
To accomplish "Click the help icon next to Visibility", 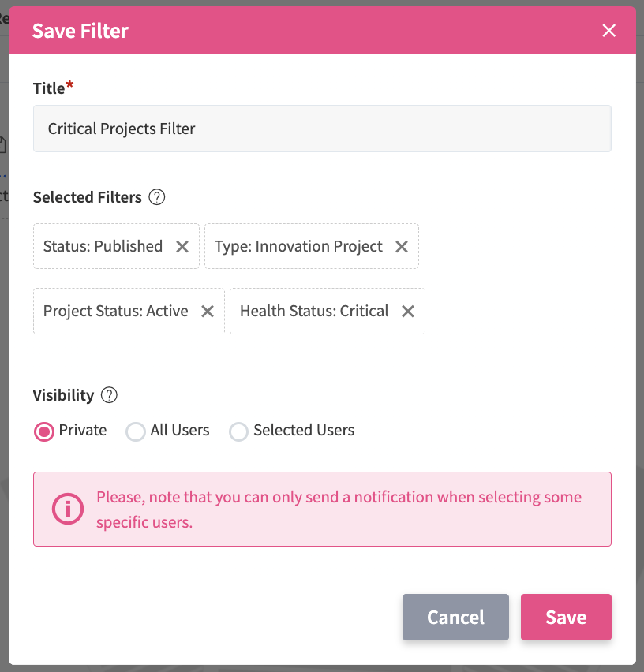I will click(110, 395).
